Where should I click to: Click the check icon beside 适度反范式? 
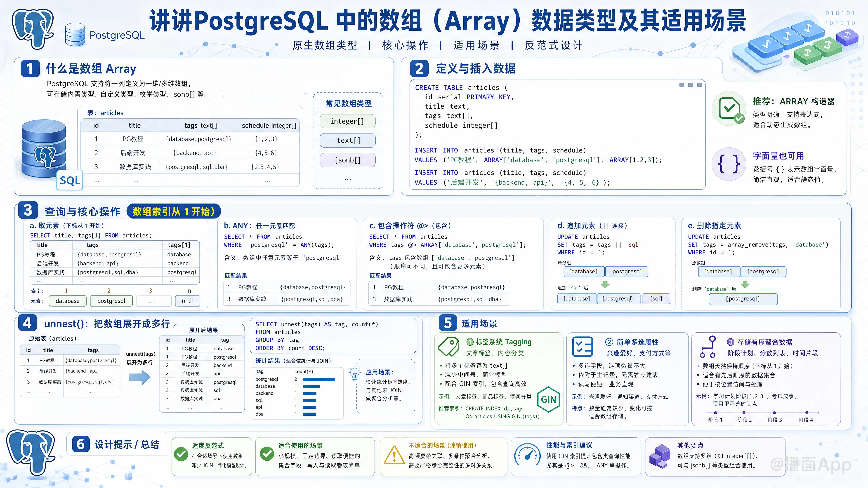click(181, 454)
